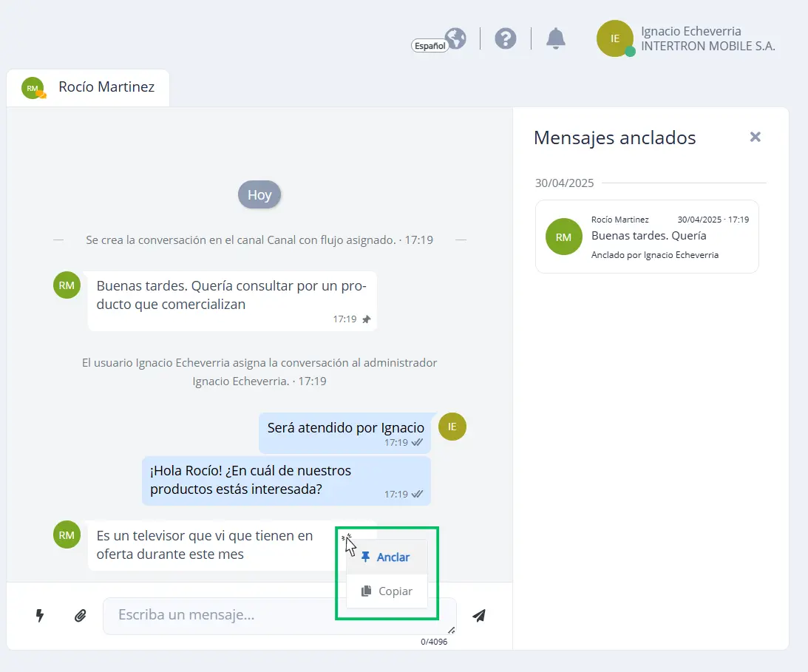Choose Copiar from the context menu
The image size is (808, 672).
click(387, 591)
